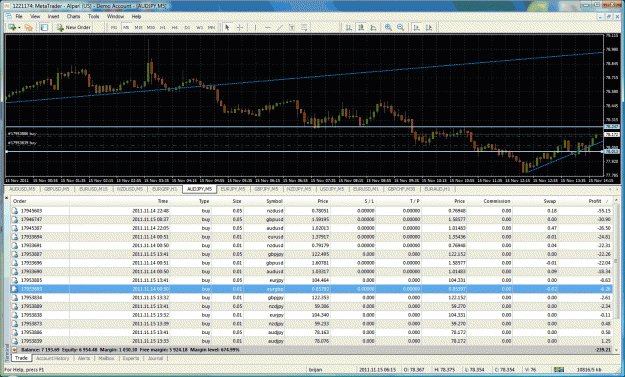Image resolution: width=625 pixels, height=377 pixels.
Task: Select the D1 timeframe button
Action: click(x=187, y=27)
